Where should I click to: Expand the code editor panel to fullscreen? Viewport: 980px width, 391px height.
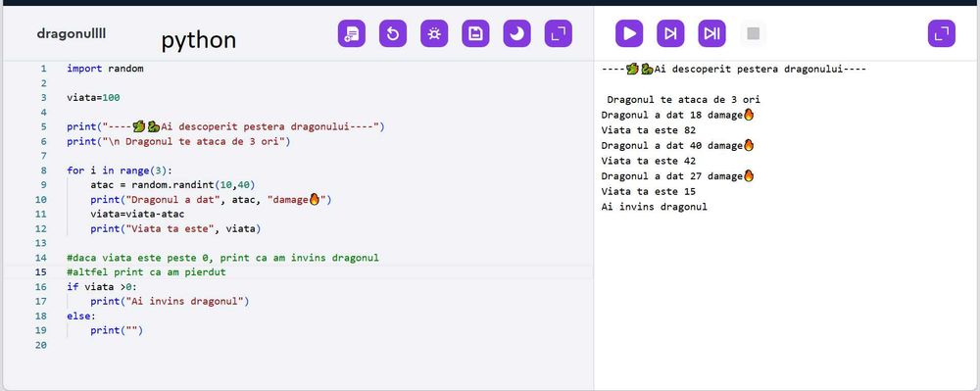[x=559, y=33]
